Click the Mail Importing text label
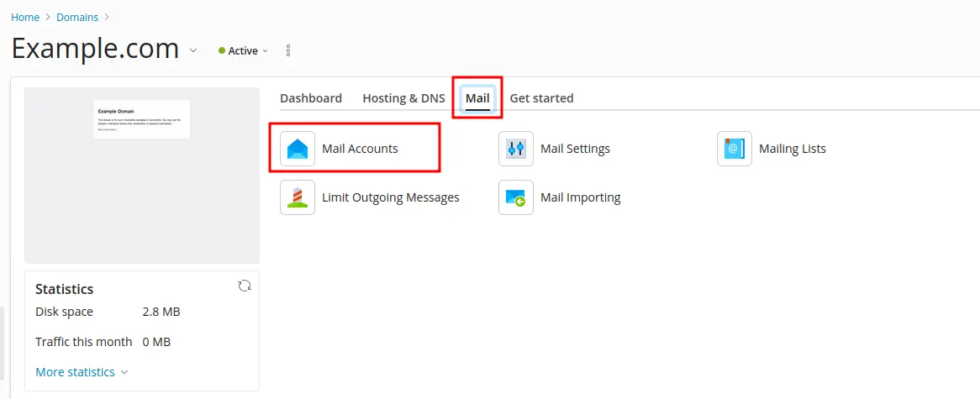Screen dimensions: 980x399 click(x=580, y=197)
